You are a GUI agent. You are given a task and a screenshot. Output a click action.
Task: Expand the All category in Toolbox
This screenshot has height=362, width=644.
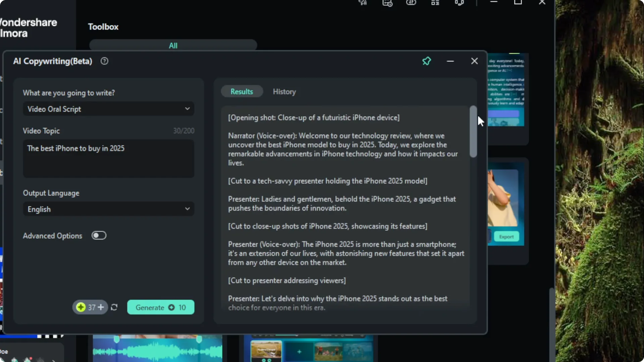(x=173, y=46)
